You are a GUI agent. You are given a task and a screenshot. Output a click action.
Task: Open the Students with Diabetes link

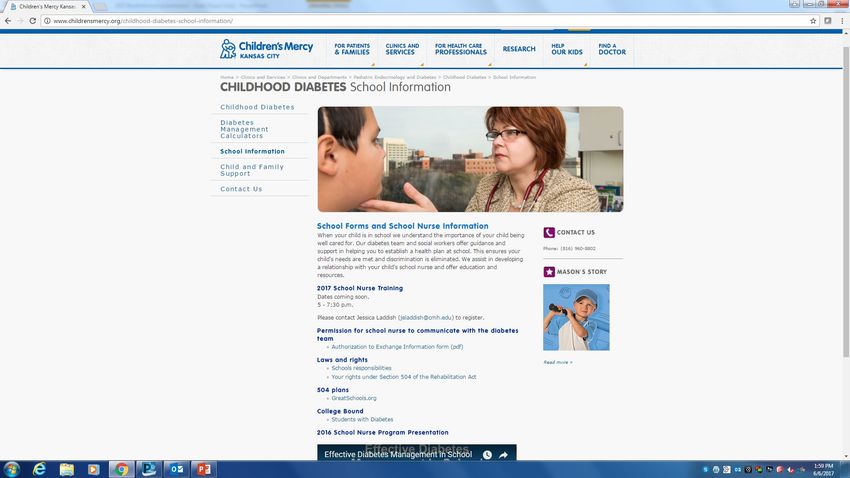click(x=362, y=419)
